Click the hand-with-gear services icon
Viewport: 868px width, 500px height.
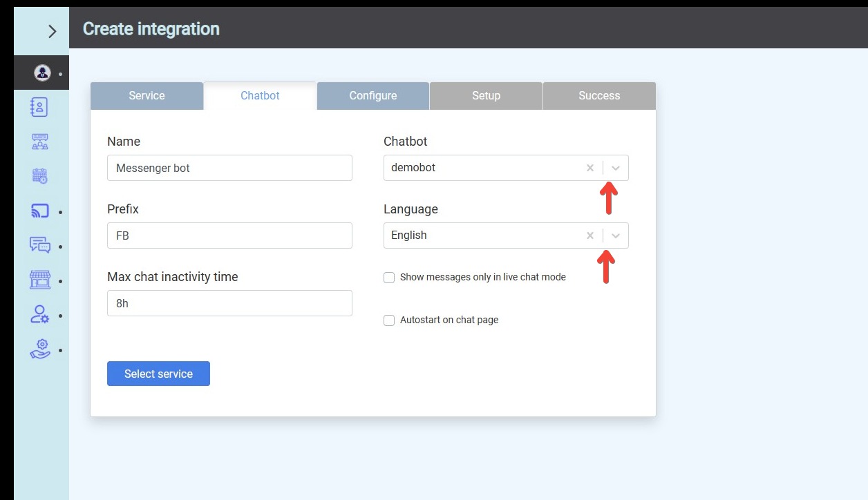tap(40, 349)
